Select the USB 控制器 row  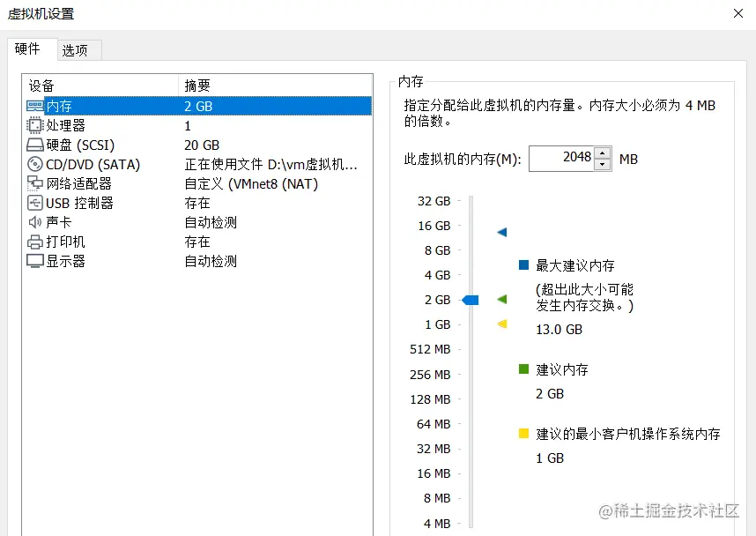(198, 203)
